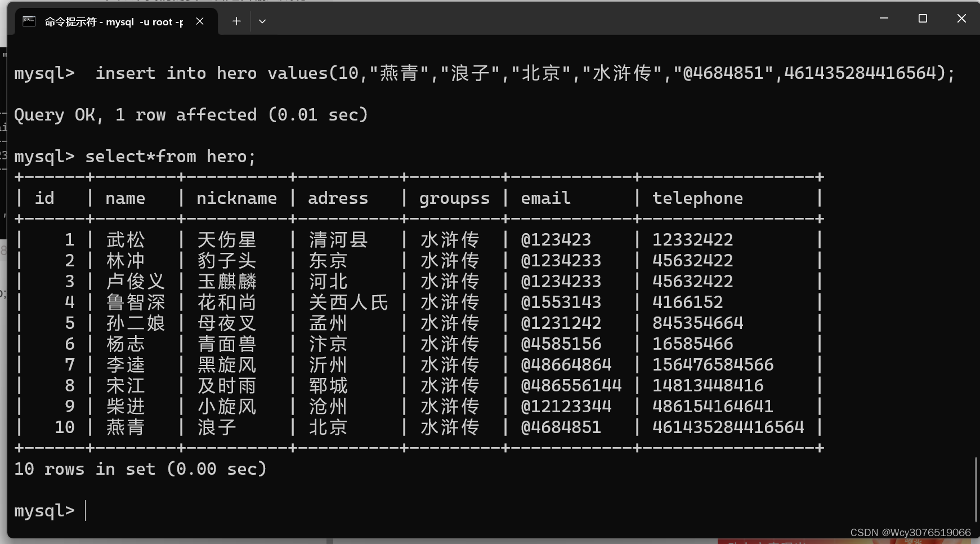
Task: Click the nickname cell '黑旋风'
Action: (x=227, y=365)
